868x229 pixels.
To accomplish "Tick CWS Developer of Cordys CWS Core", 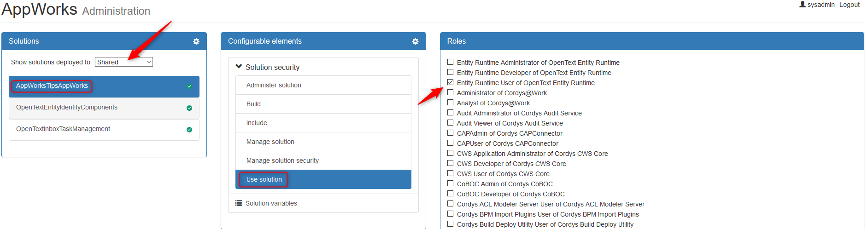I will pos(451,163).
